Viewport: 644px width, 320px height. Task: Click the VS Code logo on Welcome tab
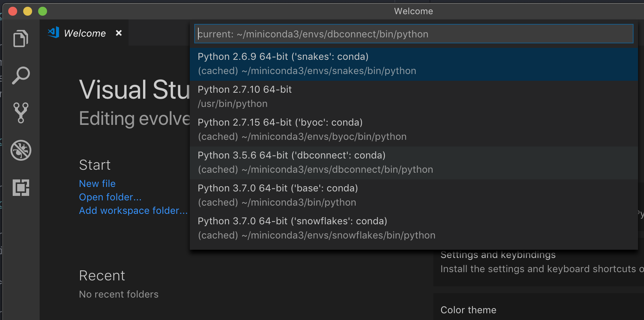(x=53, y=33)
